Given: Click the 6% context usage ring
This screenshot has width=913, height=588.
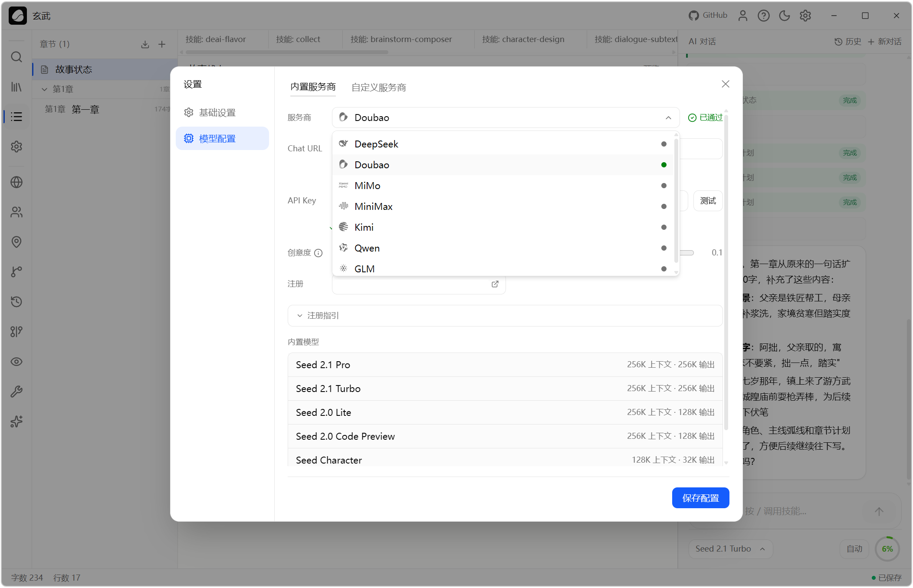Looking at the screenshot, I should click(887, 549).
